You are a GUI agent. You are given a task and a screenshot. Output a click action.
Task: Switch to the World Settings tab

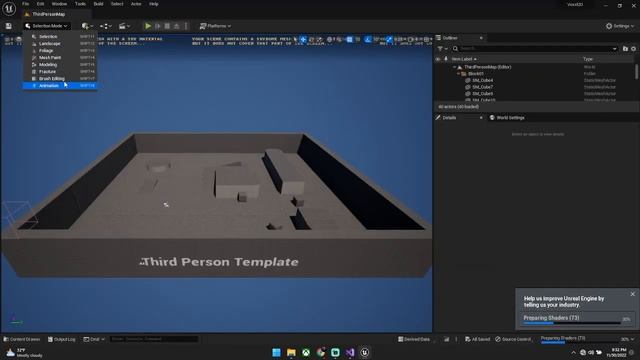pos(507,118)
